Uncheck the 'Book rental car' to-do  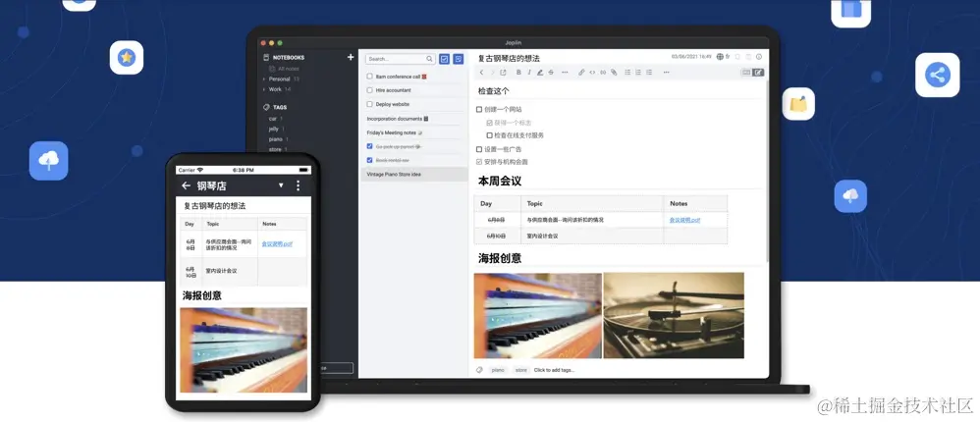370,160
